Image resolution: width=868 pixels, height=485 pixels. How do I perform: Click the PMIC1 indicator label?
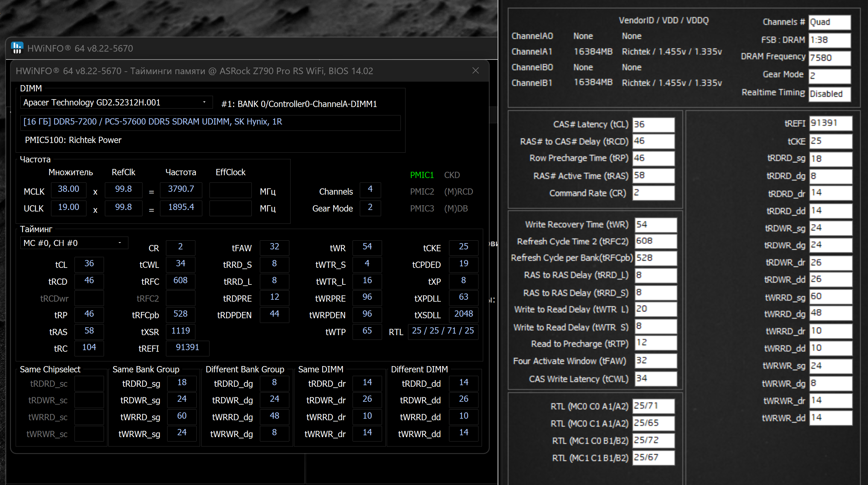pos(421,175)
